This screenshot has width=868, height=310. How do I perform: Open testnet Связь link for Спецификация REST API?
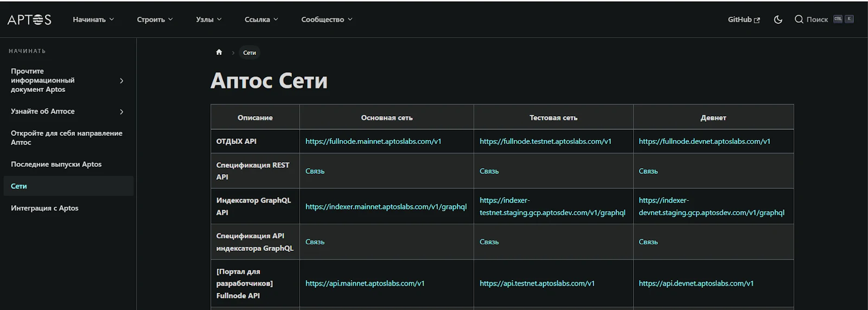tap(489, 171)
